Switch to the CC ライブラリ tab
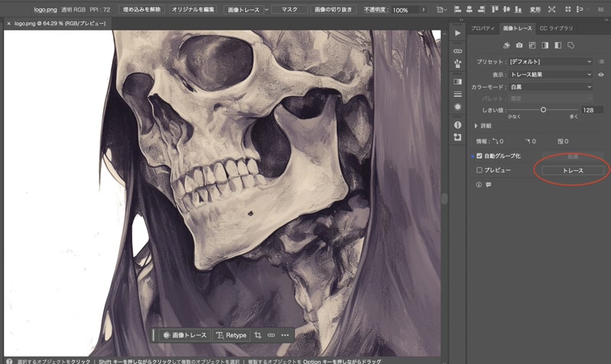Viewport: 611px width, 364px height. tap(556, 28)
